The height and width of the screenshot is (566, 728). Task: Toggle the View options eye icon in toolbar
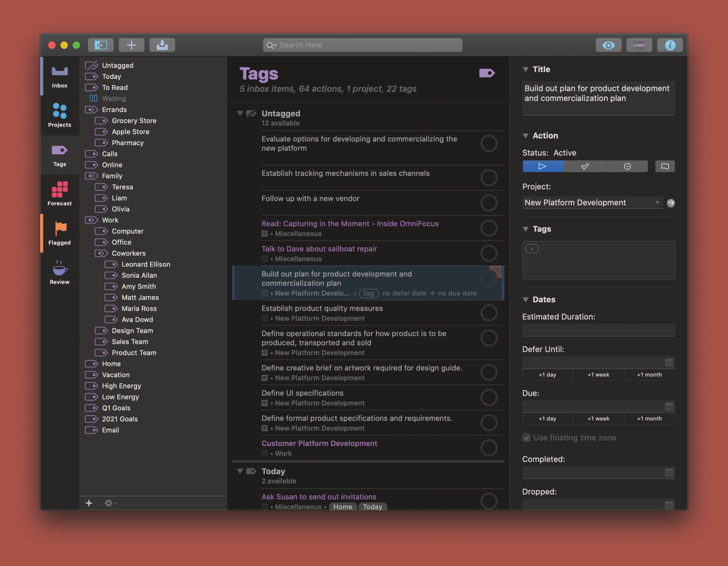608,45
